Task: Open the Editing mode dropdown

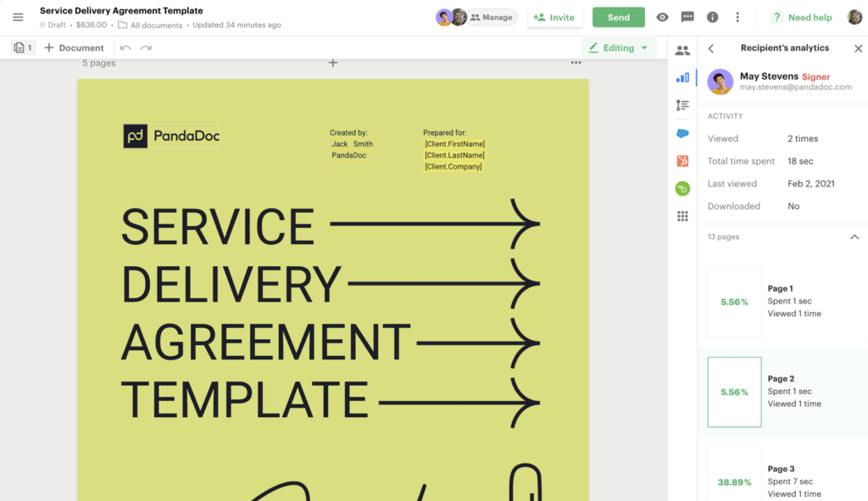Action: pos(618,47)
